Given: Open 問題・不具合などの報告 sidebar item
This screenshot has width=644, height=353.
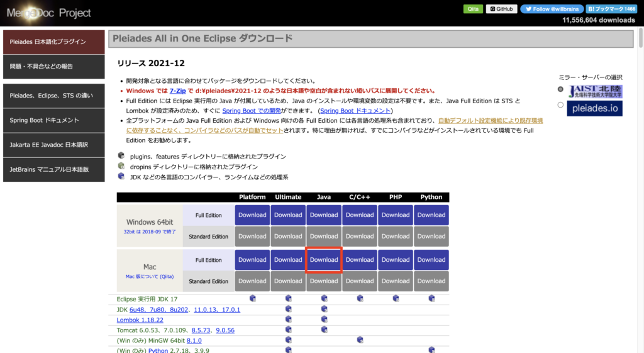Looking at the screenshot, I should pyautogui.click(x=54, y=67).
